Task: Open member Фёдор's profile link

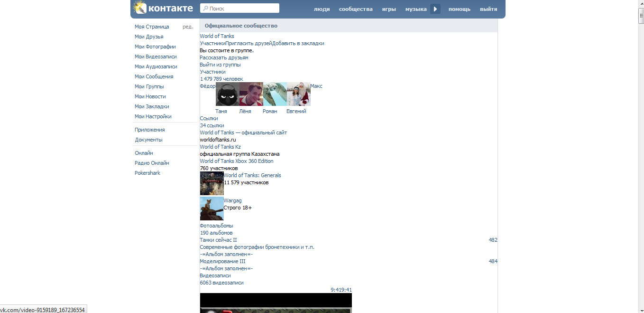Action: click(208, 86)
